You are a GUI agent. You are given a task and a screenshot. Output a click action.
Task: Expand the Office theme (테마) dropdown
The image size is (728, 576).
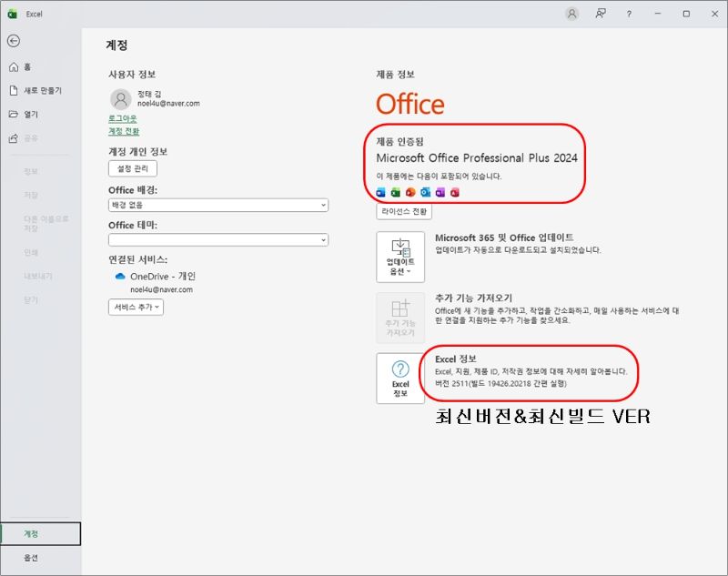[217, 239]
